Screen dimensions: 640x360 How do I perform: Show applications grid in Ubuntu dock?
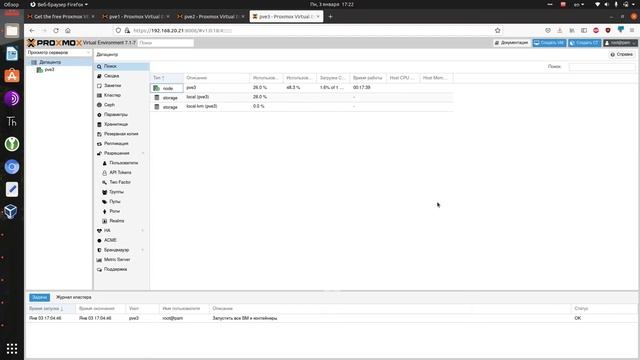tap(12, 348)
